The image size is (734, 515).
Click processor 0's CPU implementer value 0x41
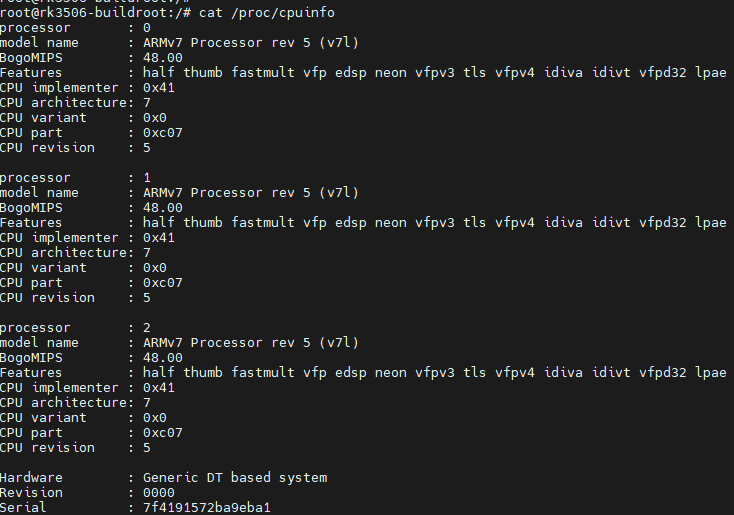tap(159, 87)
